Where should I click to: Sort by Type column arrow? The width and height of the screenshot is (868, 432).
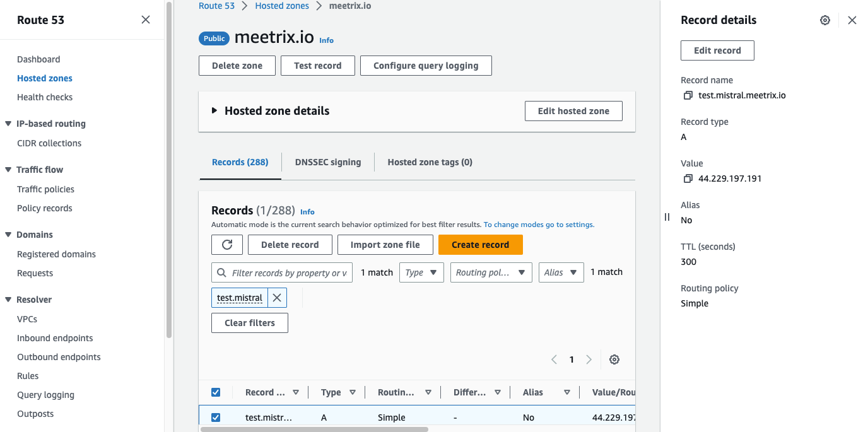pyautogui.click(x=353, y=392)
